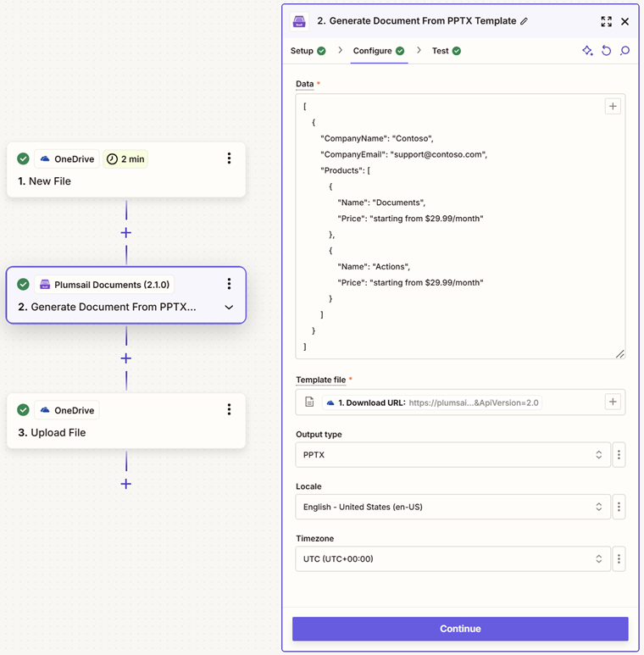Click the undo/refresh arrow icon
644x655 pixels.
(607, 51)
